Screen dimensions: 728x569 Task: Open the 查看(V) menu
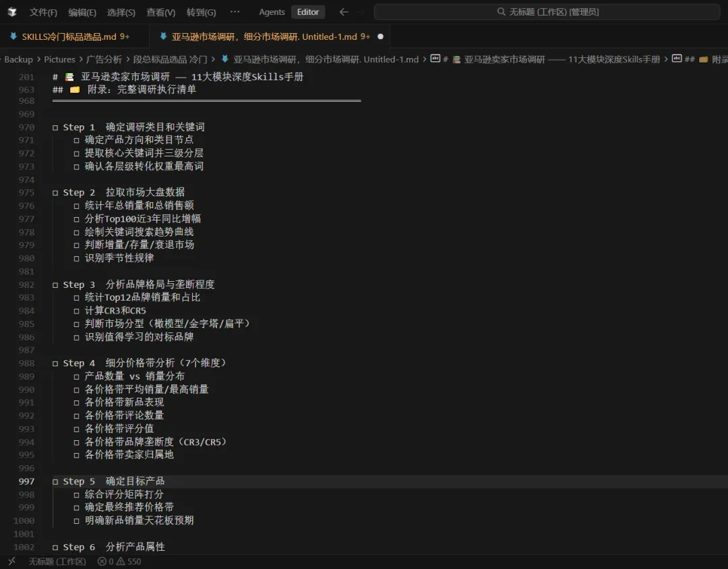(160, 13)
